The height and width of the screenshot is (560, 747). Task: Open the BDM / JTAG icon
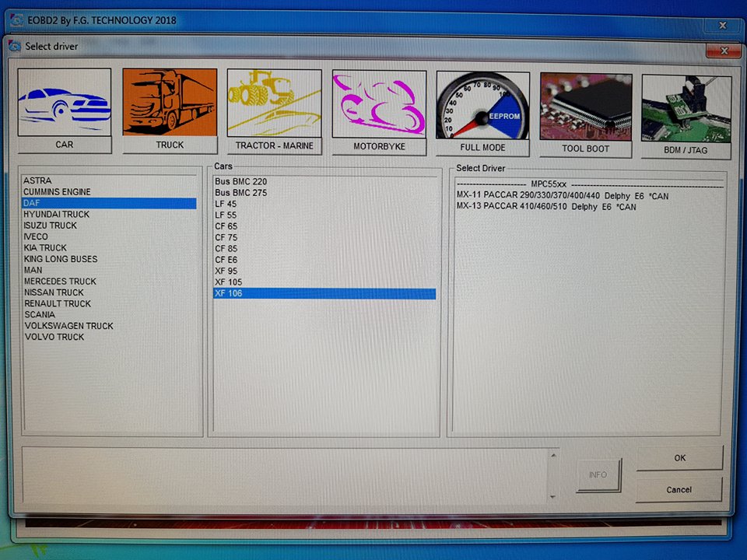coord(686,109)
